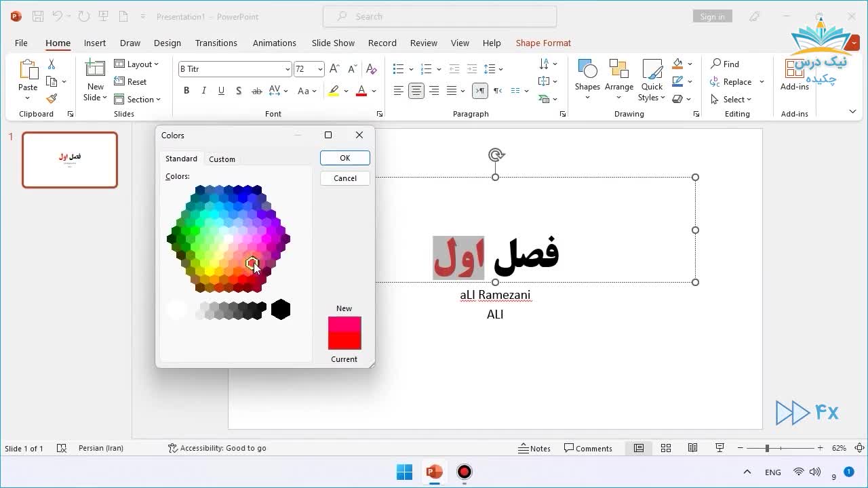The image size is (868, 488).
Task: Open the Shape Format ribbon tab
Action: (x=543, y=43)
